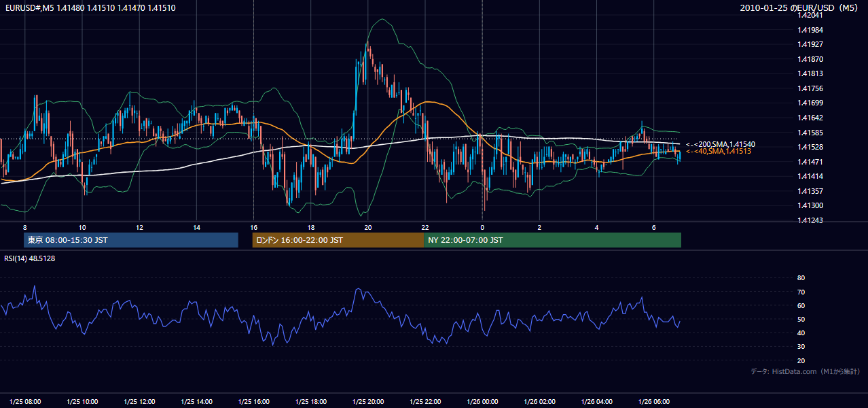This screenshot has height=408, width=868.
Task: Click RSI scale value 60
Action: [x=801, y=305]
